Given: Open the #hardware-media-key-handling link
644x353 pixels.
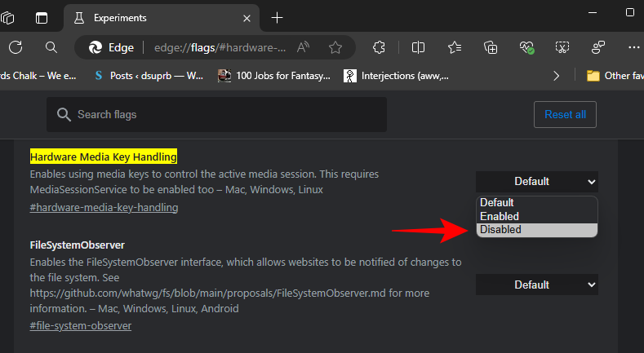Looking at the screenshot, I should click(104, 207).
